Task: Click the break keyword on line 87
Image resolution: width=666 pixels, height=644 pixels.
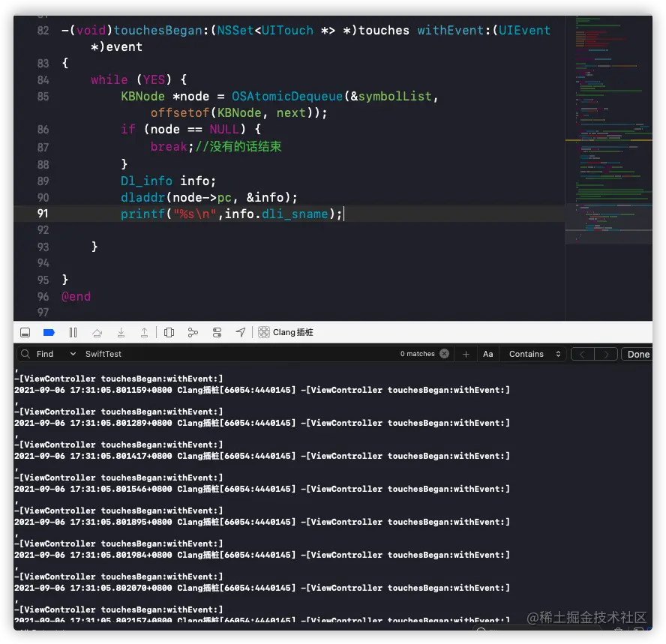Action: coord(169,147)
